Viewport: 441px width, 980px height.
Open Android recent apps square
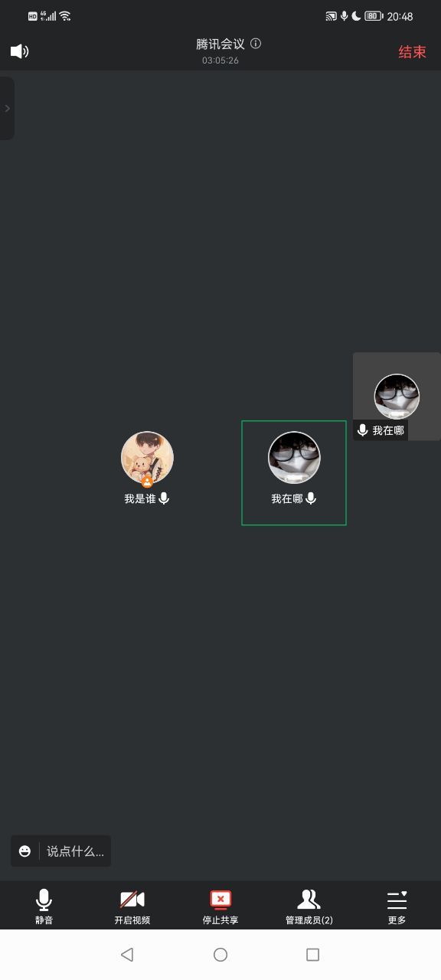(312, 954)
